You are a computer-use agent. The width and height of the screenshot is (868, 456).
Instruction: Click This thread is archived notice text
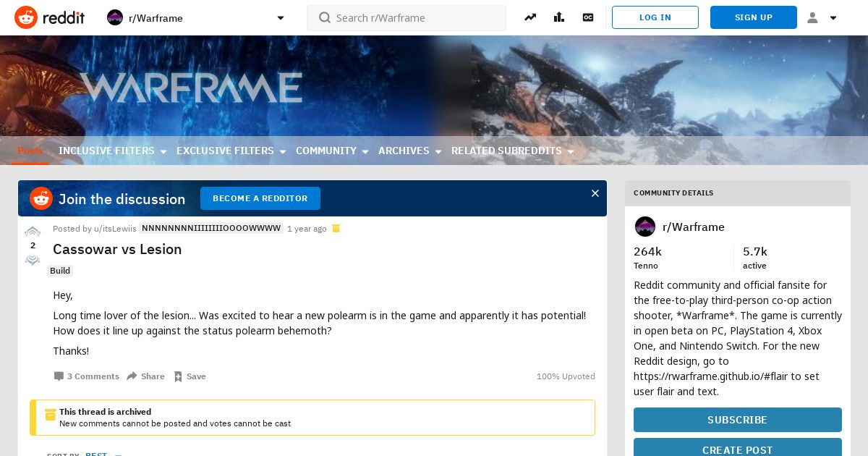105,412
